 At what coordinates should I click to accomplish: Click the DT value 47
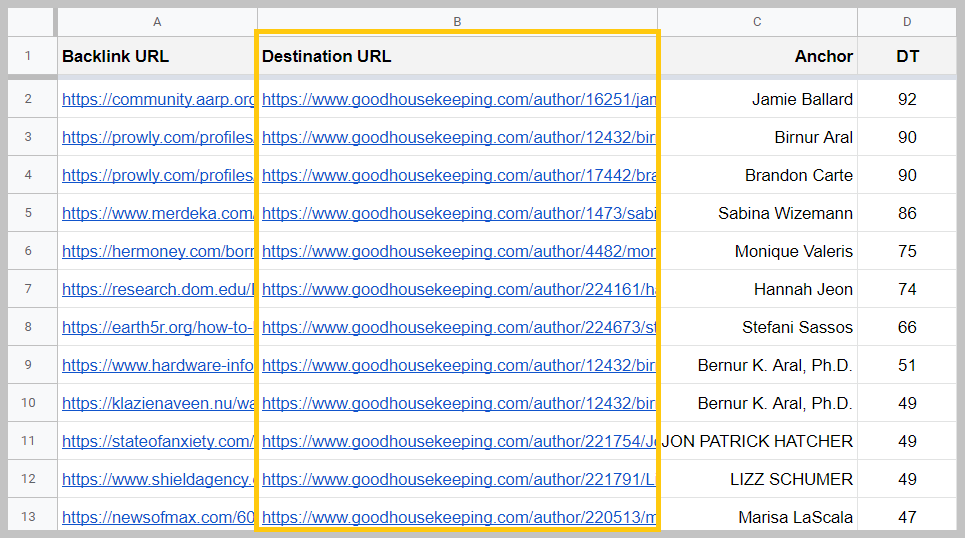tap(907, 517)
